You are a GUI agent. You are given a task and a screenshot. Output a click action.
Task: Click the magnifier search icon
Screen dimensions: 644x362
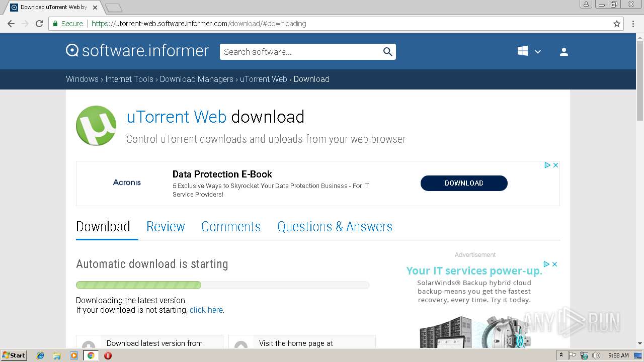click(x=387, y=52)
